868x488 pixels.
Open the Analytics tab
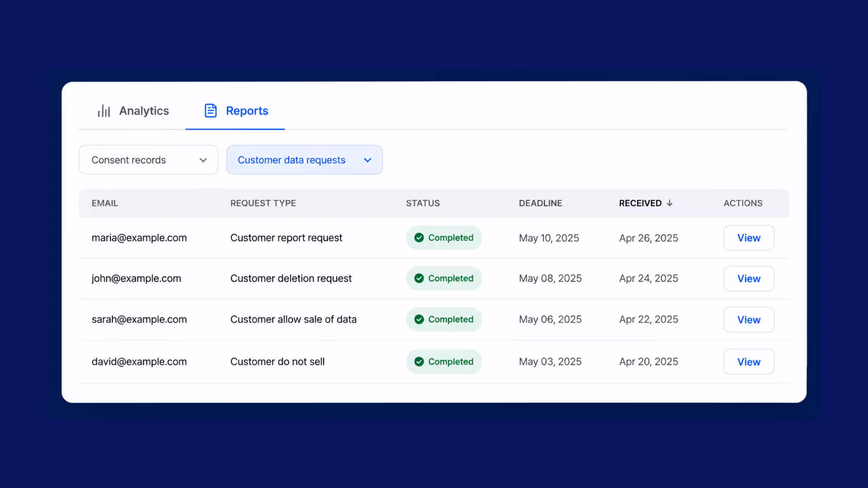click(133, 111)
